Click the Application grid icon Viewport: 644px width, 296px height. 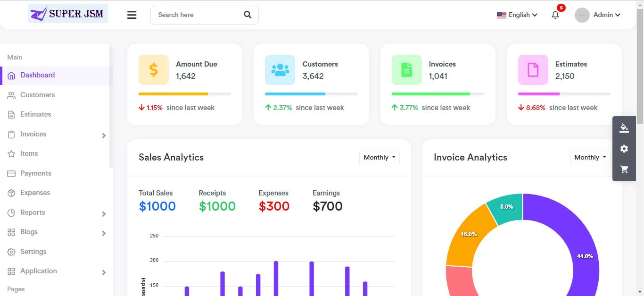[11, 271]
